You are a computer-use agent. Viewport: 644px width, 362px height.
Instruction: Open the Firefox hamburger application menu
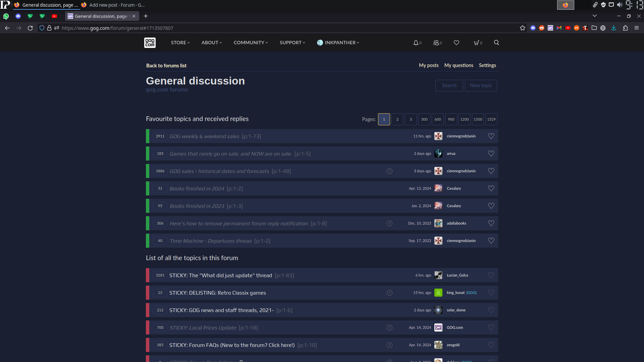point(637,28)
